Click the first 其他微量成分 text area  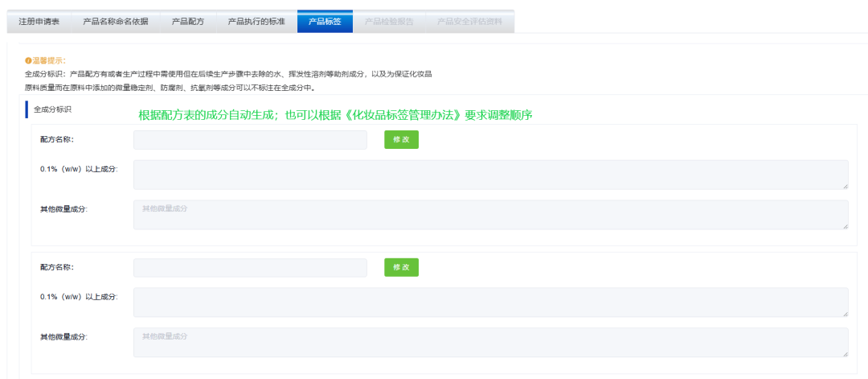[490, 215]
